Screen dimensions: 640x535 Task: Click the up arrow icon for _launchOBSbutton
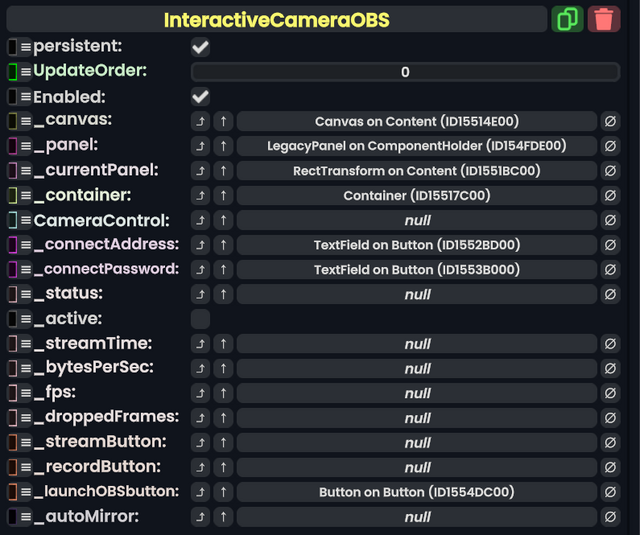point(224,492)
